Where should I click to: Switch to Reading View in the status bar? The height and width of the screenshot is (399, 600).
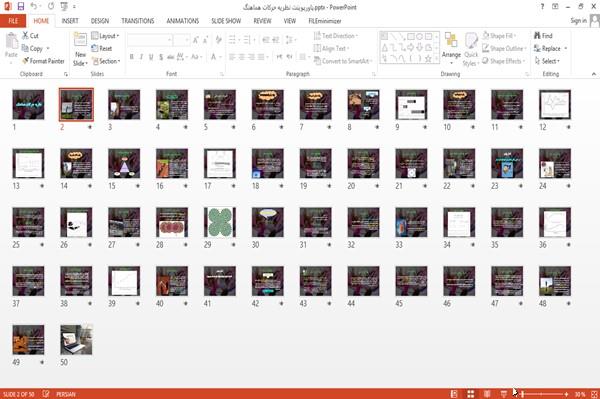pos(487,394)
